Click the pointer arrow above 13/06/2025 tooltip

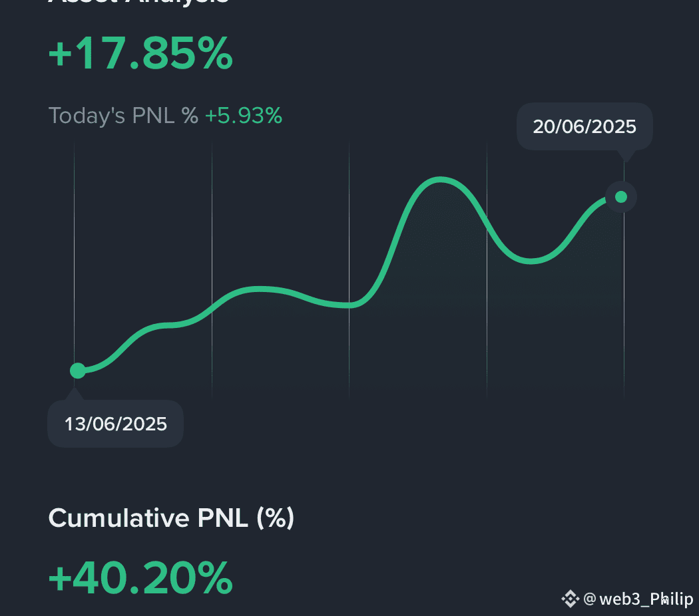74,394
